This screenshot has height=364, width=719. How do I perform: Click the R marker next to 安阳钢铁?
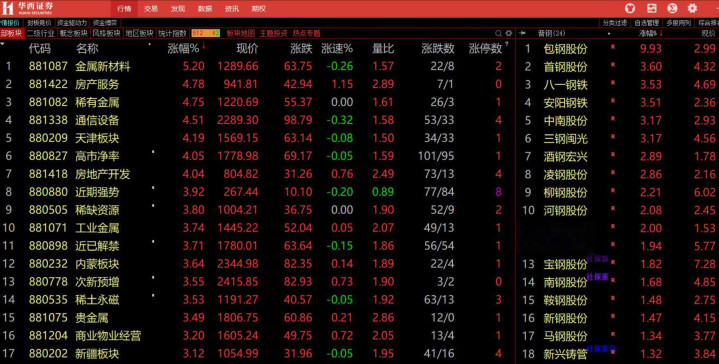tap(613, 101)
